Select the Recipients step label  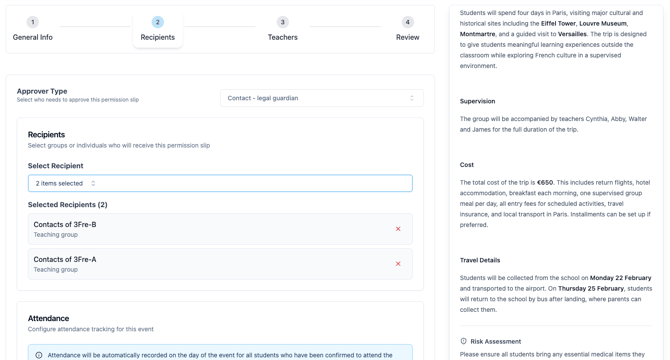click(158, 37)
